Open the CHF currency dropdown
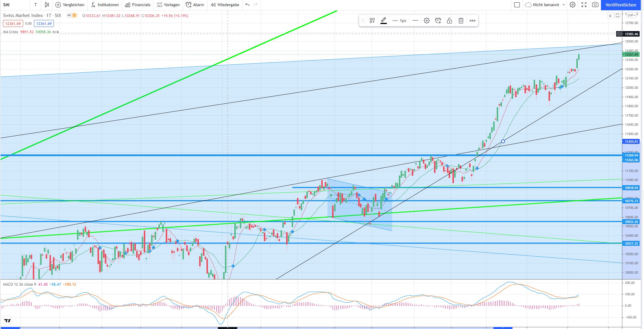Screen dimensions: 644x329 pos(631,15)
